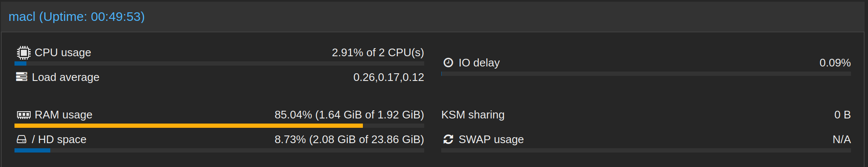Select the 2.91% of 2 CPU(s) value
This screenshot has height=167, width=868.
(378, 52)
